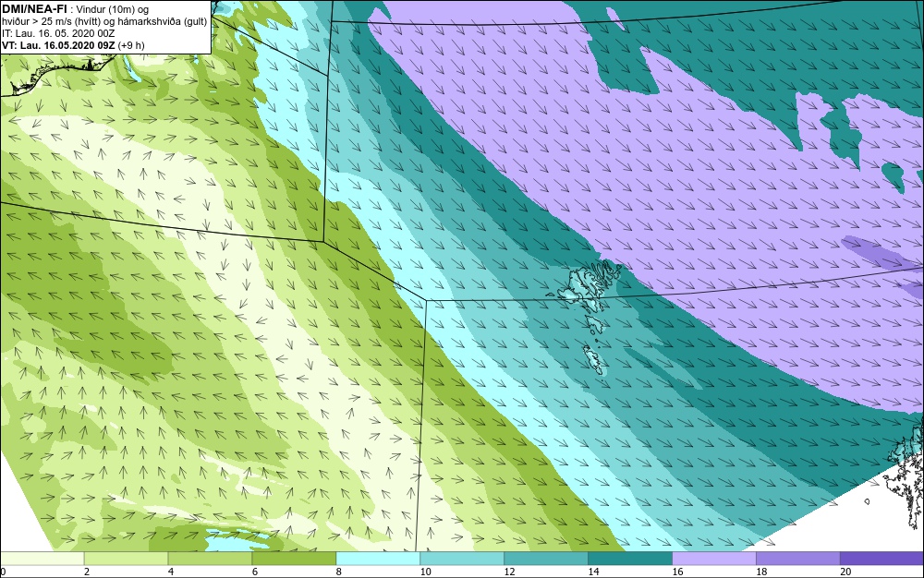Click the "16" scale label
This screenshot has height=578, width=924.
point(677,572)
